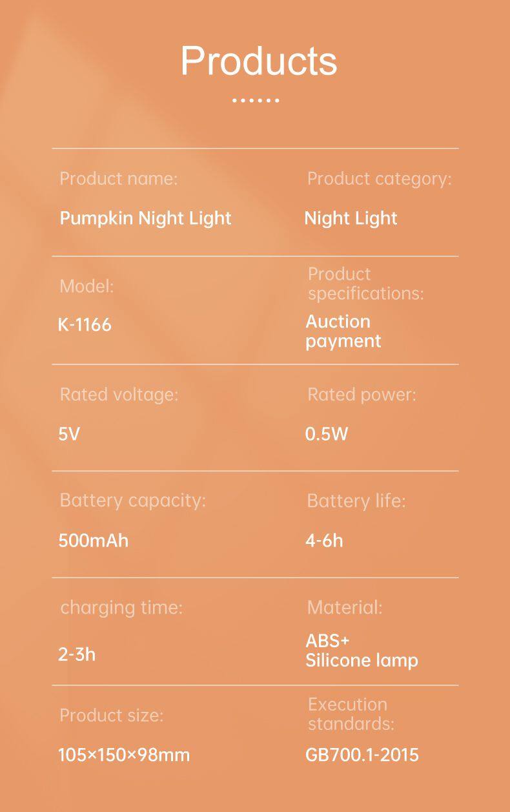
Task: Click the "Products" heading
Action: [258, 61]
